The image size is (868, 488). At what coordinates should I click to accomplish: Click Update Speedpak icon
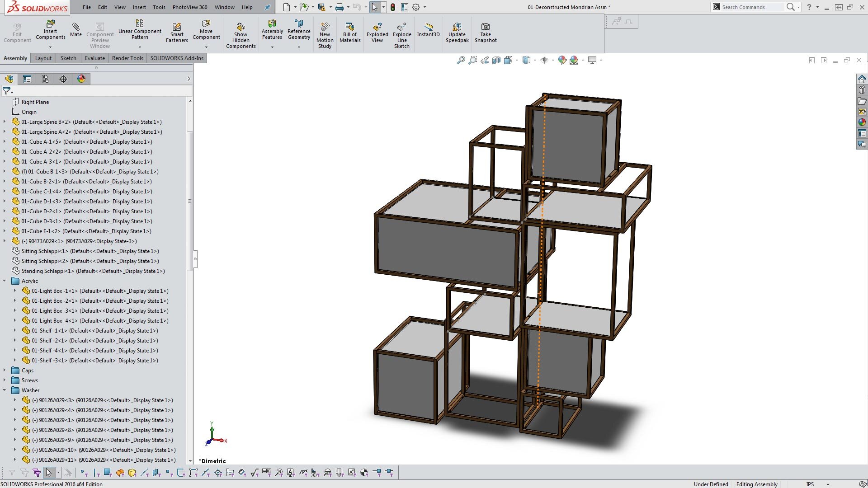click(457, 33)
